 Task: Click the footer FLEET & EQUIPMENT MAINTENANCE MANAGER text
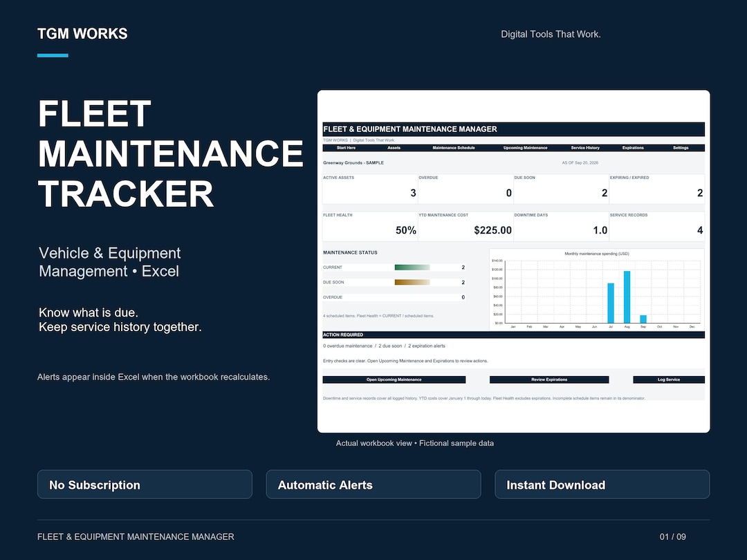tap(136, 536)
